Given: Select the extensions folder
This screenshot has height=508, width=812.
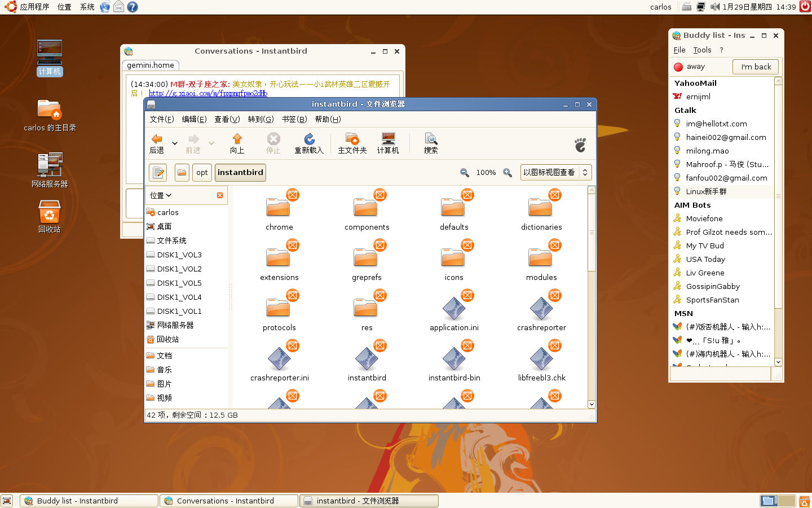Looking at the screenshot, I should click(279, 260).
